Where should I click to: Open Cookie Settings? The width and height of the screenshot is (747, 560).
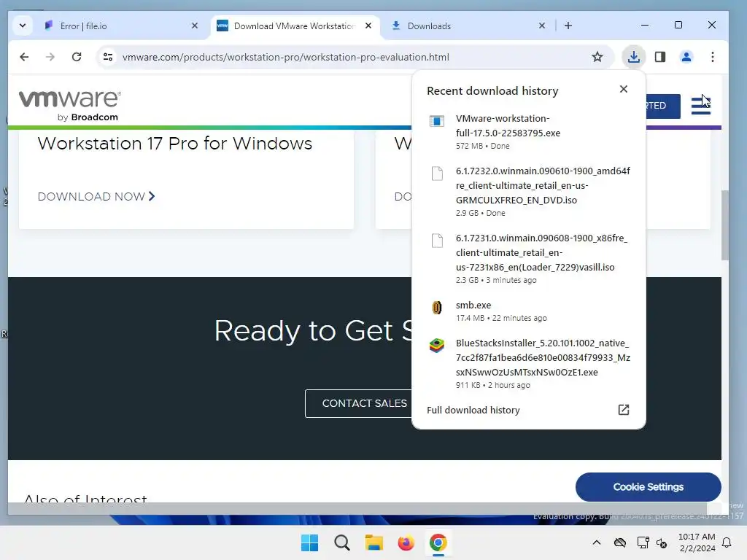(648, 486)
